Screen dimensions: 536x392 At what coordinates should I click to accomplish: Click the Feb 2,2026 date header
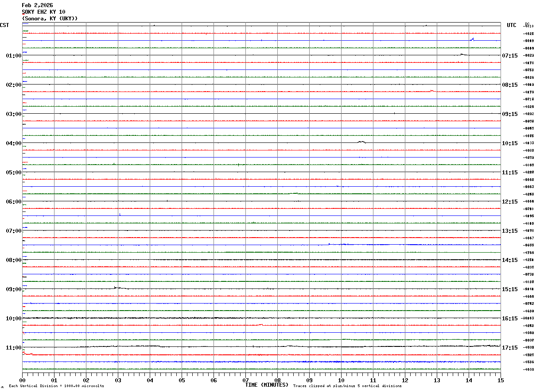(x=37, y=5)
